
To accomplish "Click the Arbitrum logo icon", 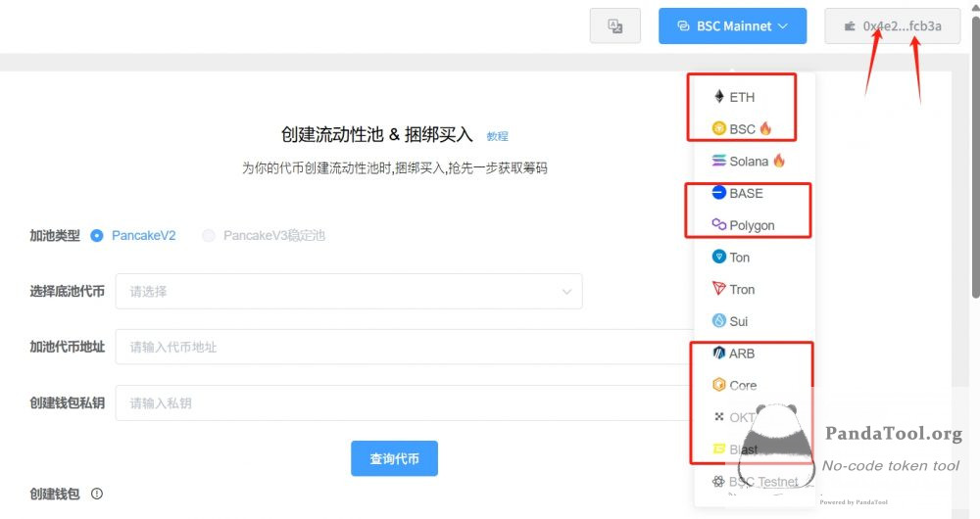I will point(719,353).
